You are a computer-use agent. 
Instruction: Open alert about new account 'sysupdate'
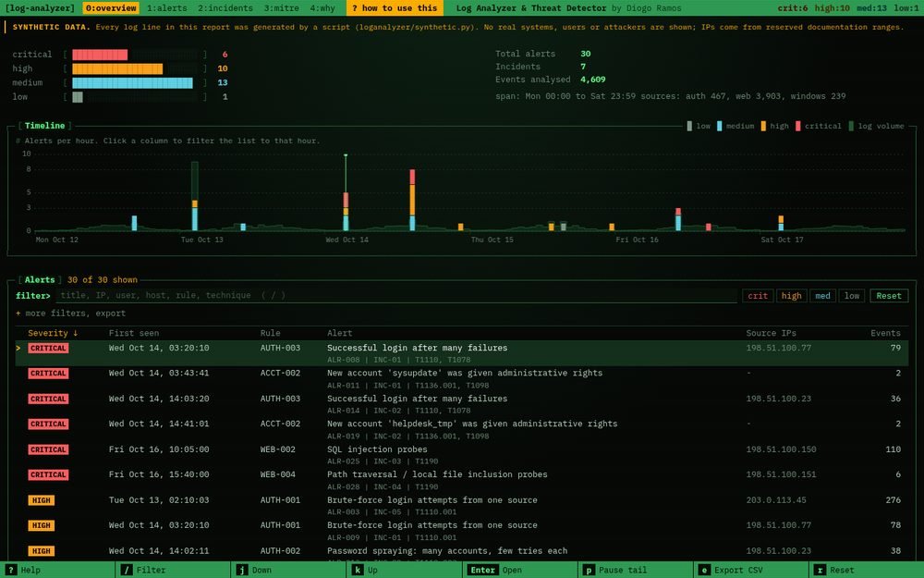[x=461, y=378]
